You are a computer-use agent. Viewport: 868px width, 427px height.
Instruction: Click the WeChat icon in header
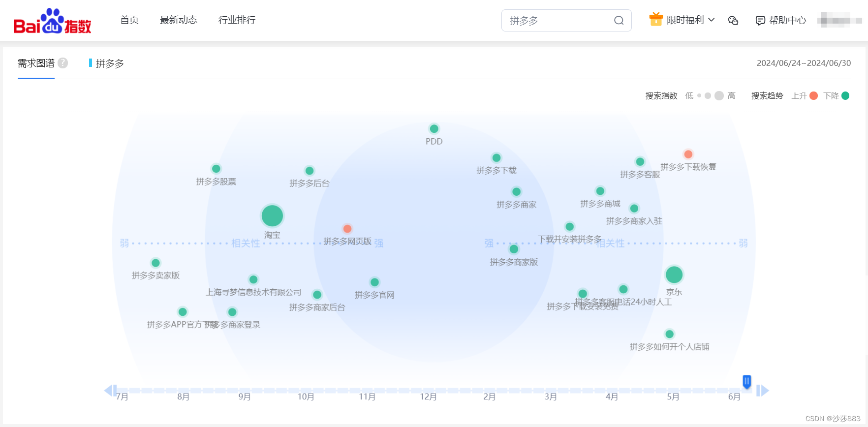tap(733, 21)
